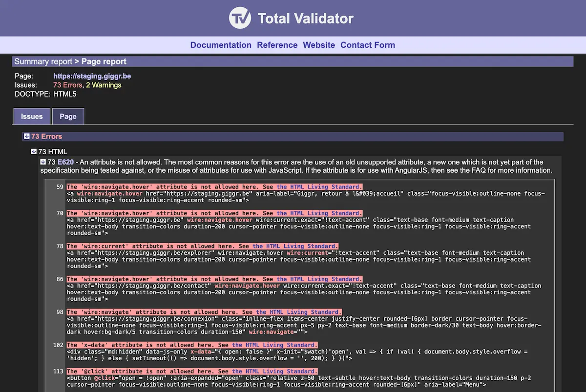This screenshot has height=392, width=586.
Task: Open HTML Living Standard link on line 86
Action: [x=319, y=279]
